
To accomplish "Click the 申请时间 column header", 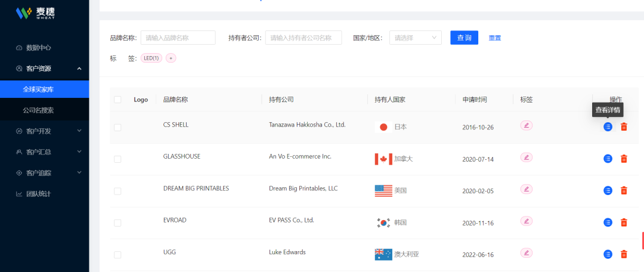I will click(475, 100).
